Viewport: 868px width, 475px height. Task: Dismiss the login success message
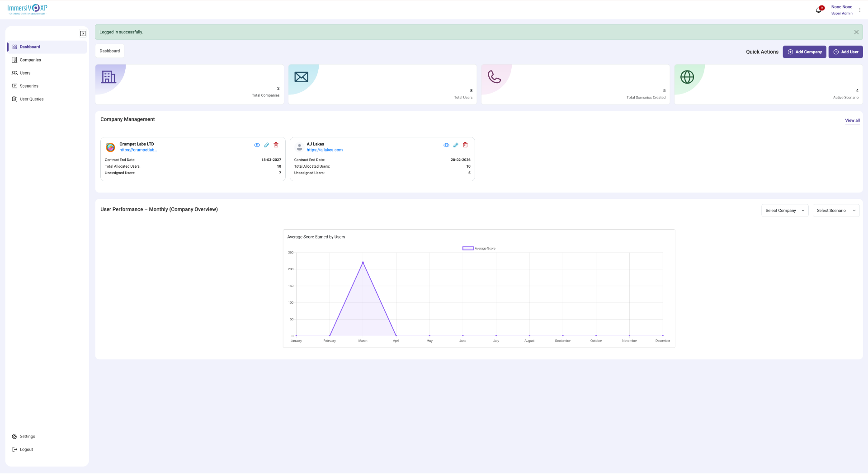click(x=856, y=32)
